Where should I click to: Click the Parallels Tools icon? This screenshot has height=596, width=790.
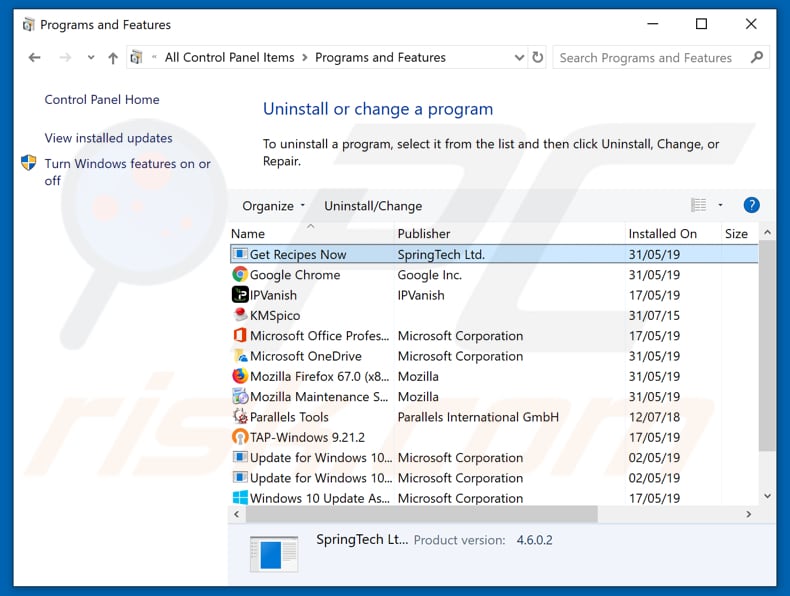tap(240, 417)
